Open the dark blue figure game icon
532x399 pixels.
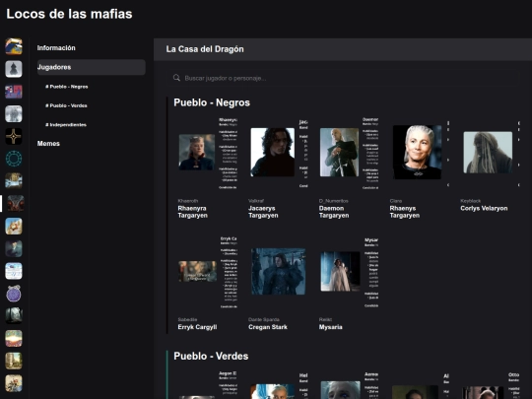pyautogui.click(x=14, y=248)
